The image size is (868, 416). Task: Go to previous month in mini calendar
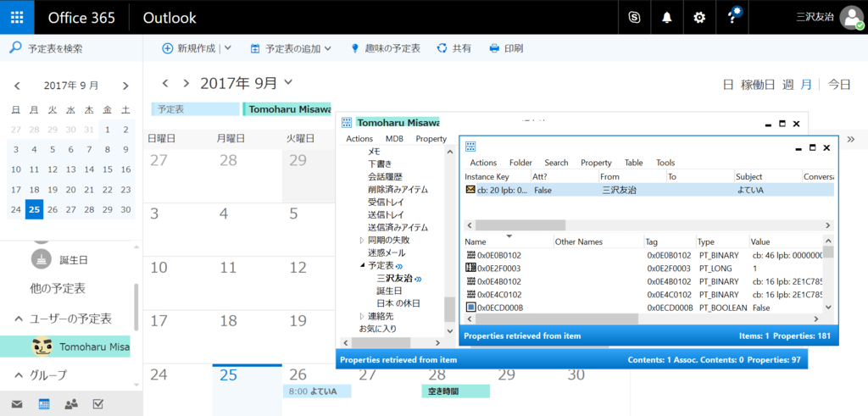pyautogui.click(x=17, y=86)
